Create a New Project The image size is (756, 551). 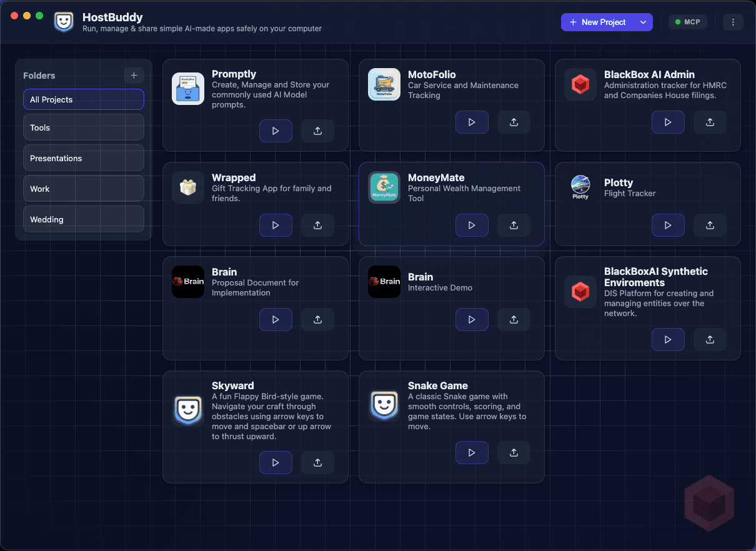coord(598,22)
